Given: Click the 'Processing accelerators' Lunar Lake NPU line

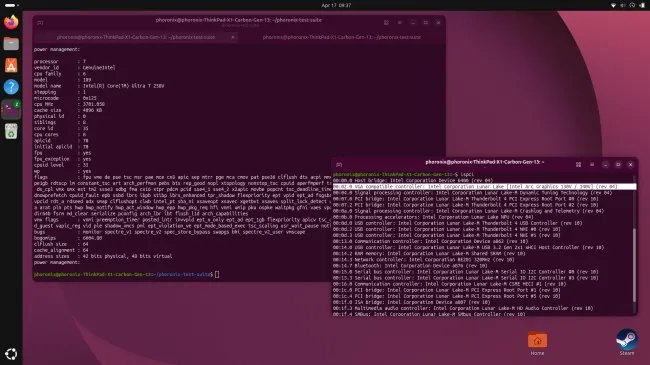Looking at the screenshot, I should pyautogui.click(x=434, y=217).
